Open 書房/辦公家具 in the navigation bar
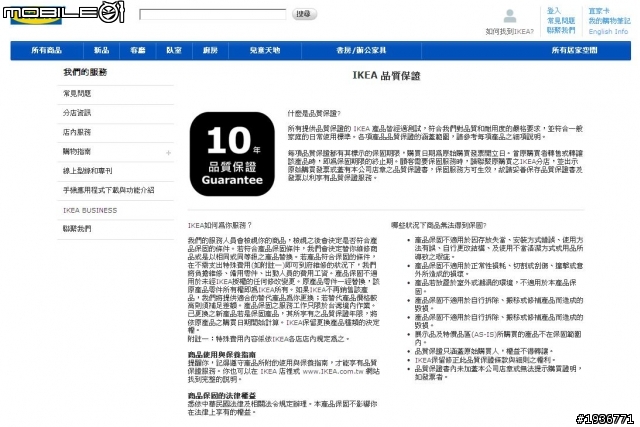This screenshot has width=640, height=427. [361, 50]
